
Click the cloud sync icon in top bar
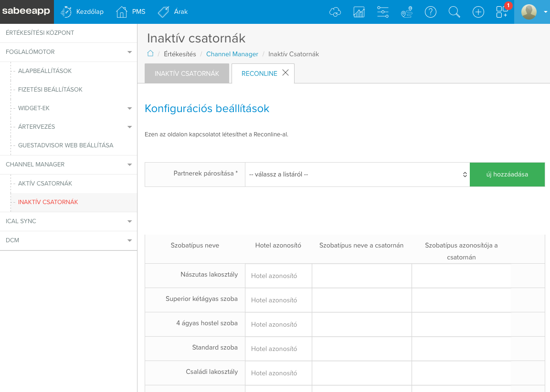[x=335, y=12]
